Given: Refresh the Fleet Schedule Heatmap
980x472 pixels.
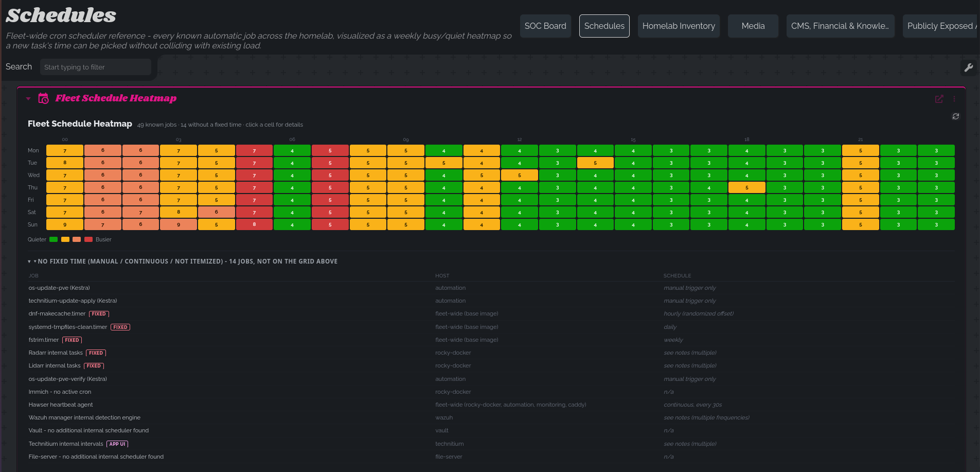Looking at the screenshot, I should click(x=956, y=116).
